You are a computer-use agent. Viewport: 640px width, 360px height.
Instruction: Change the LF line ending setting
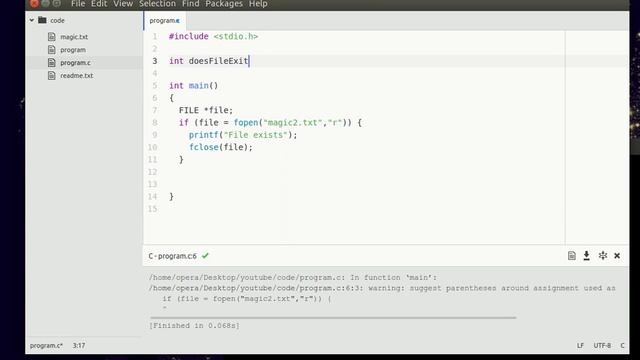580,345
